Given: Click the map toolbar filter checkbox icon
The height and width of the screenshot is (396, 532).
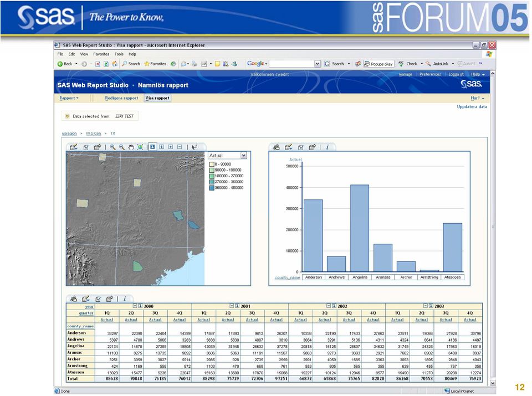Looking at the screenshot, I should point(86,147).
